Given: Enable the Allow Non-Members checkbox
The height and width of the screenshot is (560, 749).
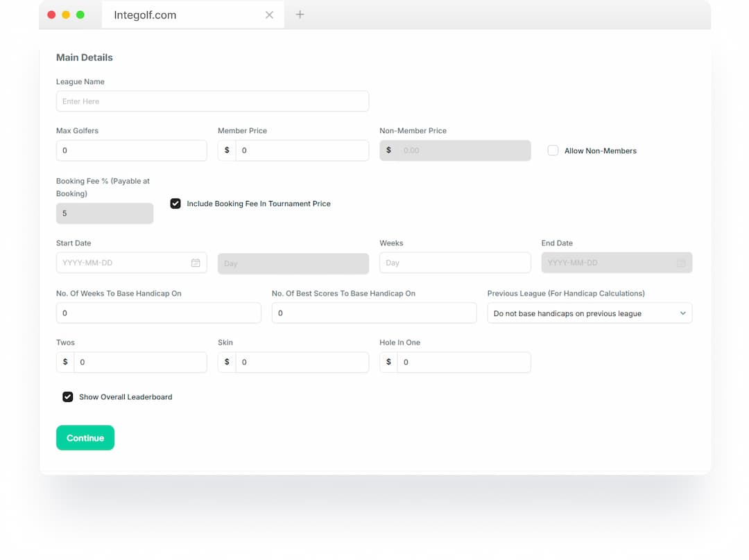Looking at the screenshot, I should click(x=553, y=150).
